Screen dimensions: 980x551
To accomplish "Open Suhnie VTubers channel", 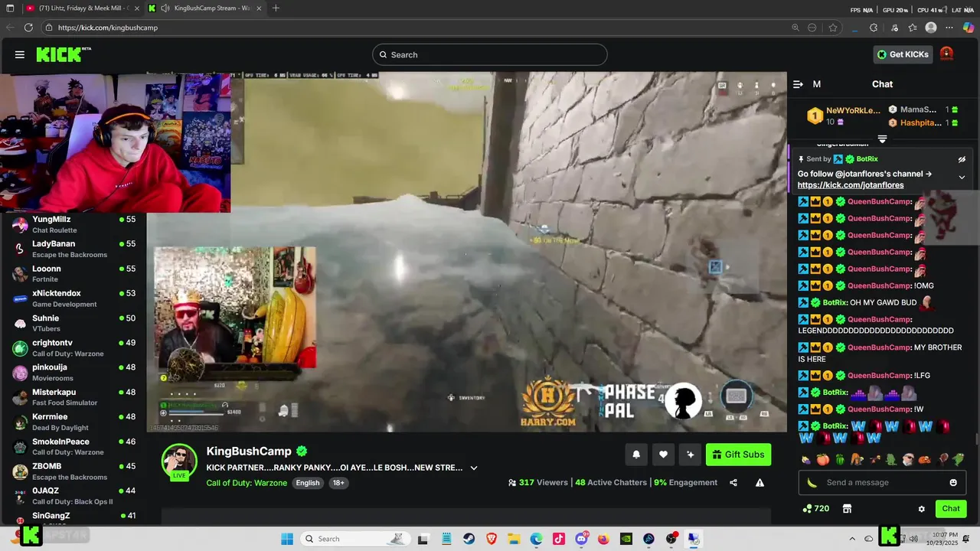I will pos(73,323).
